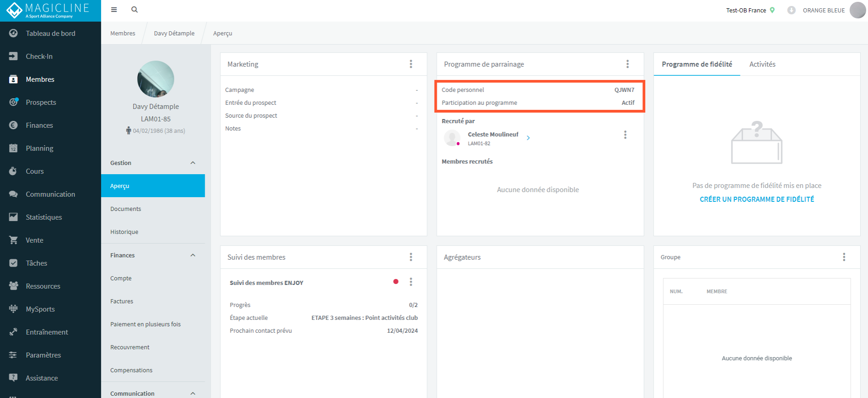The image size is (868, 398).
Task: Click the green location pin icon
Action: [772, 10]
